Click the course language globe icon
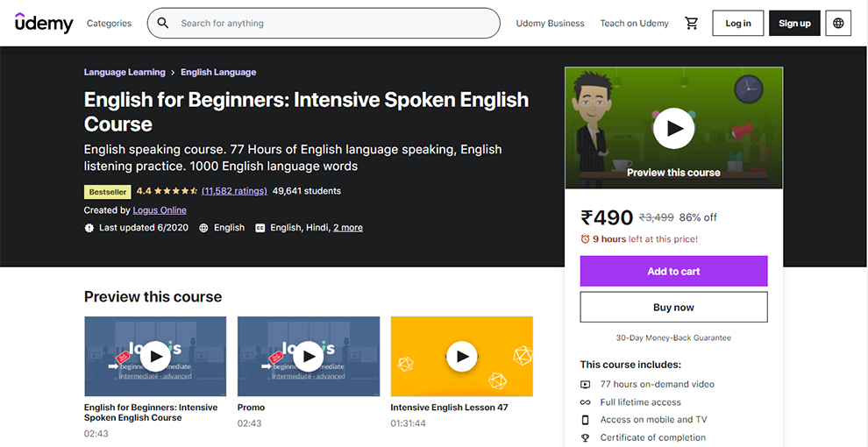The height and width of the screenshot is (447, 868). [203, 228]
